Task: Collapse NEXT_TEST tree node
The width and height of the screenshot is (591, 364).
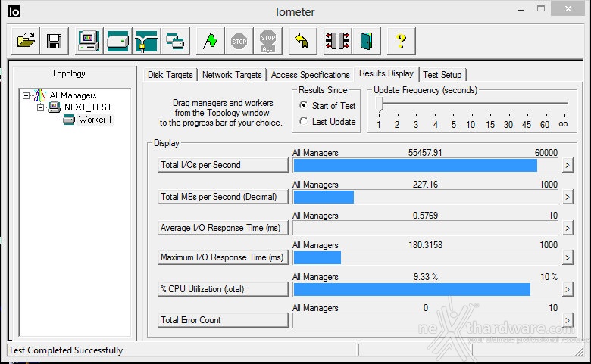Action: (x=41, y=107)
